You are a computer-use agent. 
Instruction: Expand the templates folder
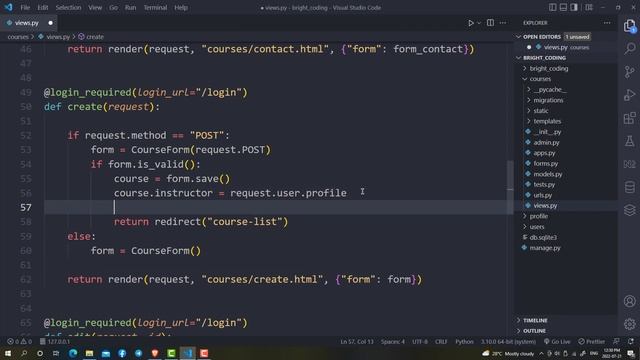tap(529, 121)
